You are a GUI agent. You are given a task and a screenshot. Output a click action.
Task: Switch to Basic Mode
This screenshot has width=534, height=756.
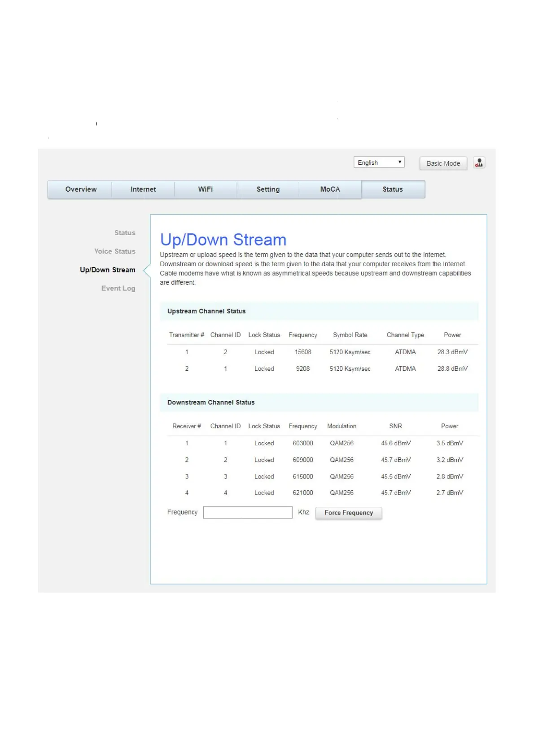(x=443, y=163)
